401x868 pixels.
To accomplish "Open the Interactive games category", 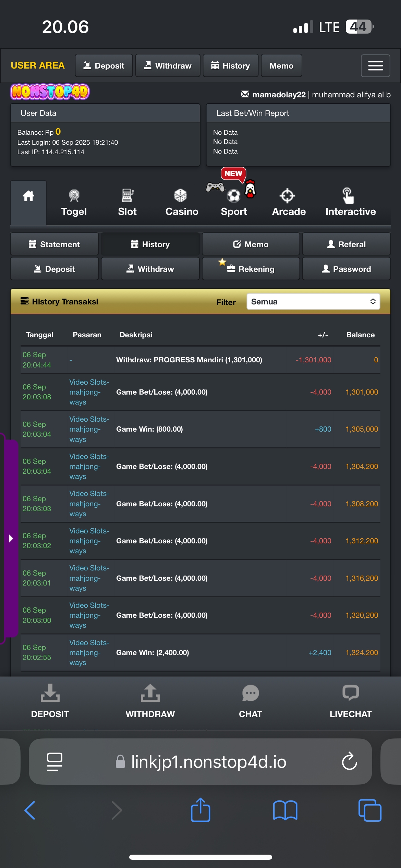I will pos(350,203).
